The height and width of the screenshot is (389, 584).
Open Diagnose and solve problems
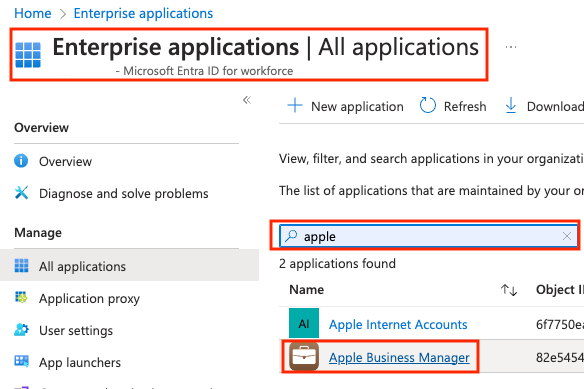point(124,194)
